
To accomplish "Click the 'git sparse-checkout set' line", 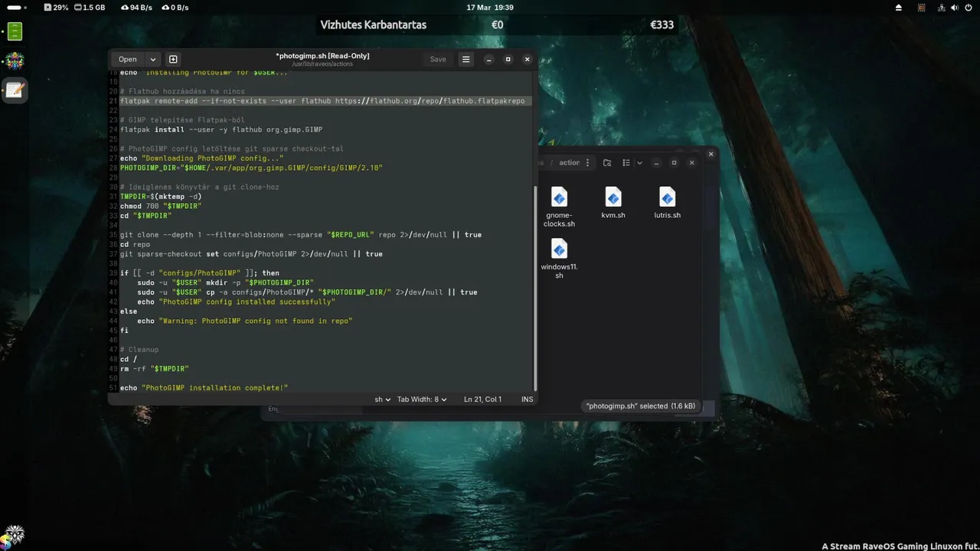I will pyautogui.click(x=251, y=254).
